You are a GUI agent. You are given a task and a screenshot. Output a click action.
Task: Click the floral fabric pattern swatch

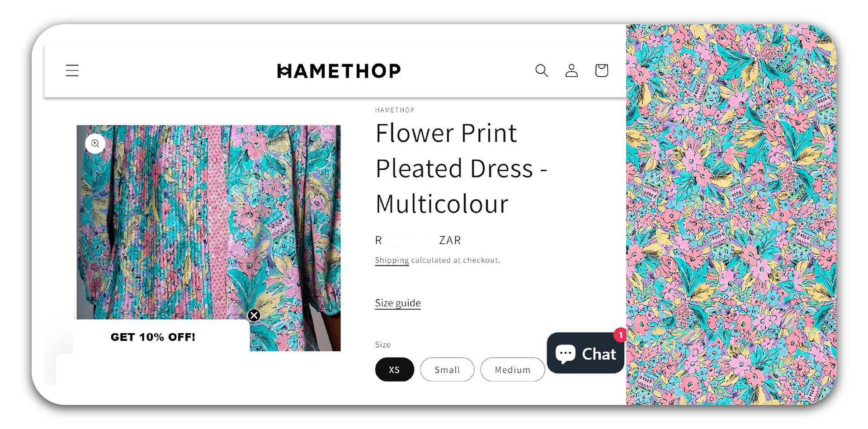pyautogui.click(x=731, y=214)
